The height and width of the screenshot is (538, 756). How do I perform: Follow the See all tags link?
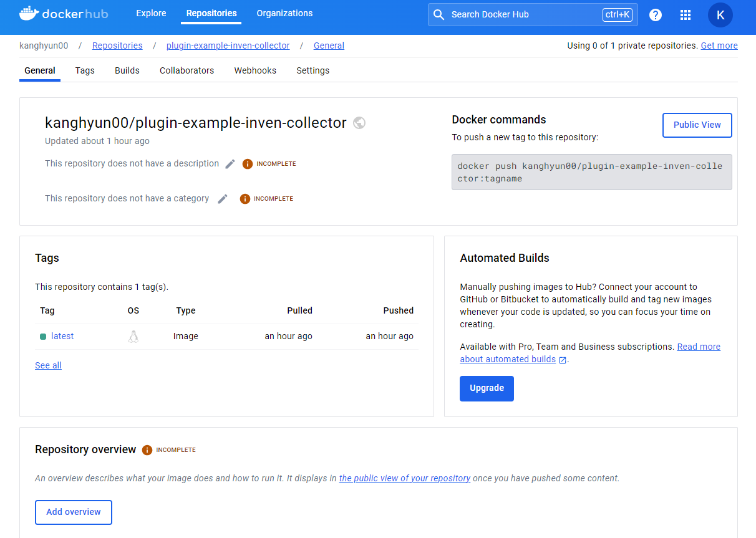coord(48,365)
